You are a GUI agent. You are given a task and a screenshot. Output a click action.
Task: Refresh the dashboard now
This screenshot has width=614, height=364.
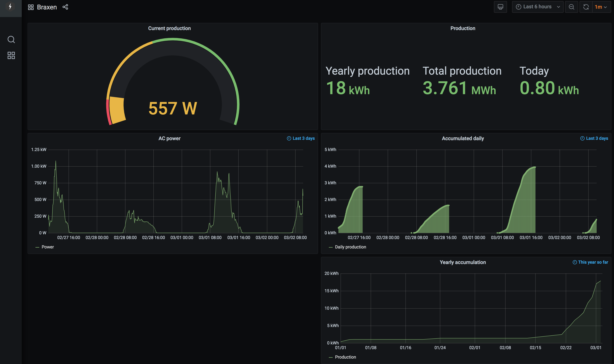tap(586, 7)
